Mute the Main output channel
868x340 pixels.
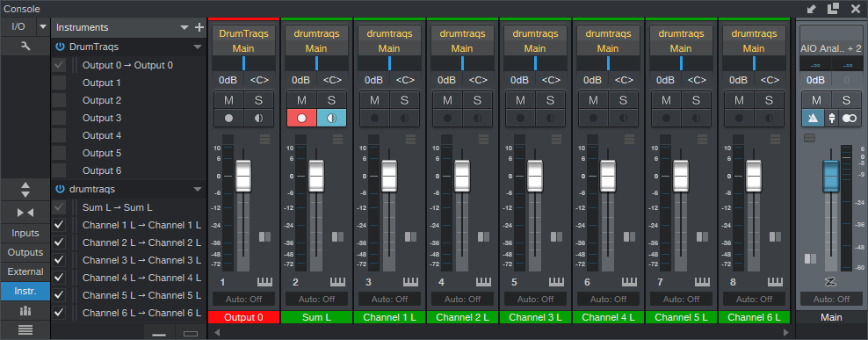816,100
